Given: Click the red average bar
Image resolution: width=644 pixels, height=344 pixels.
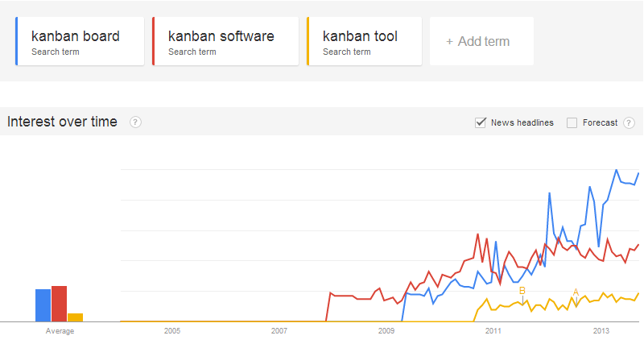Looking at the screenshot, I should pos(59,304).
